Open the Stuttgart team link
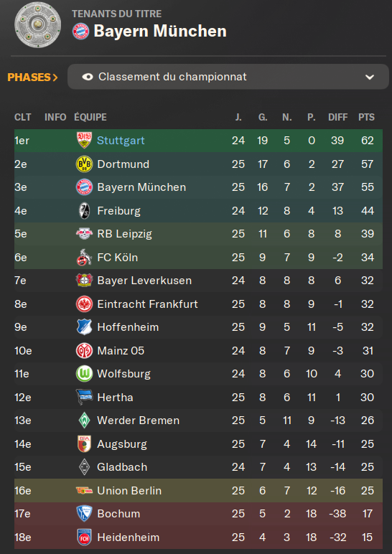 [x=121, y=141]
